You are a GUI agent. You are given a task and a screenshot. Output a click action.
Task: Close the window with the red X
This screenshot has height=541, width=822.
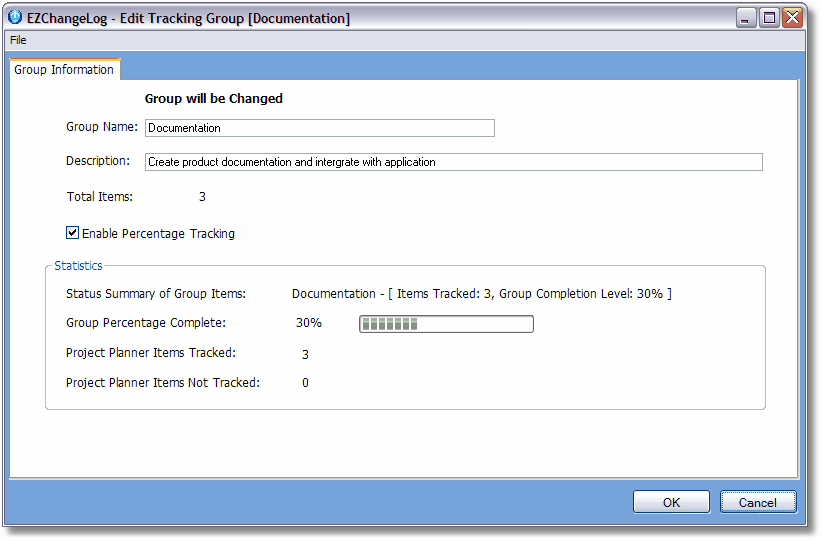(x=792, y=18)
